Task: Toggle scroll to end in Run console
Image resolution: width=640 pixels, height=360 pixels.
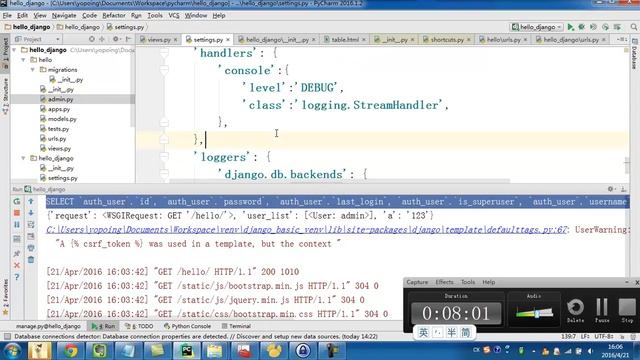Action: (31, 236)
